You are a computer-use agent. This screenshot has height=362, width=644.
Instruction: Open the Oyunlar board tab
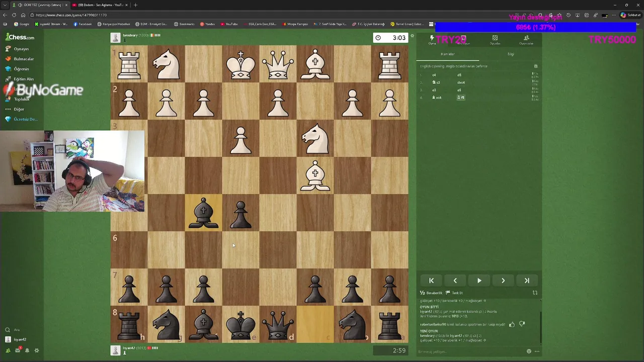tap(495, 40)
